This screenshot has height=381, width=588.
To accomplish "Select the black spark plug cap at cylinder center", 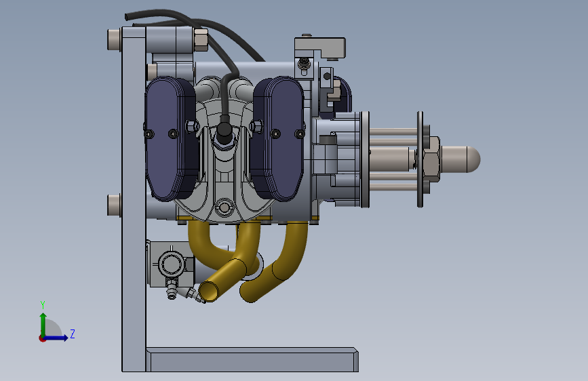I will click(x=224, y=129).
